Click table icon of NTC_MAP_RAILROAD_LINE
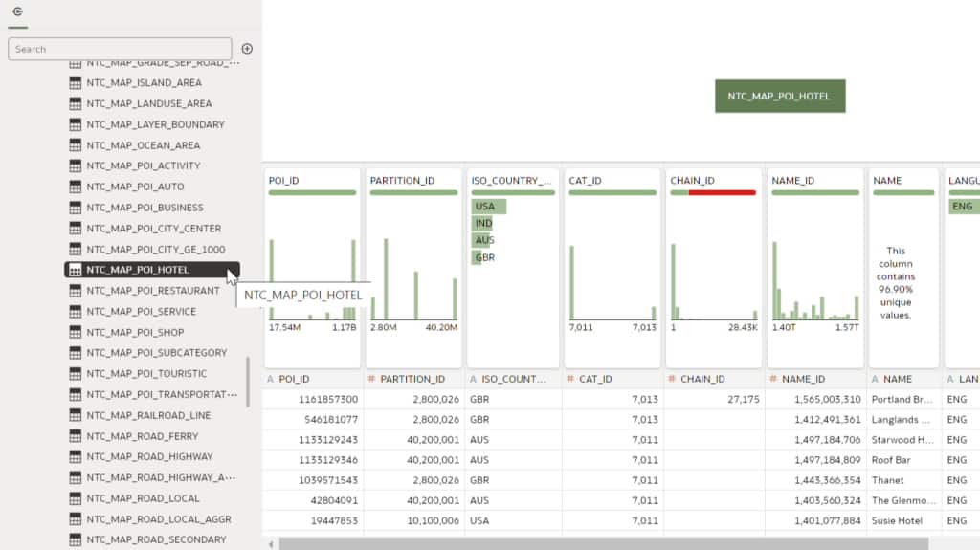This screenshot has width=980, height=550. pyautogui.click(x=75, y=415)
